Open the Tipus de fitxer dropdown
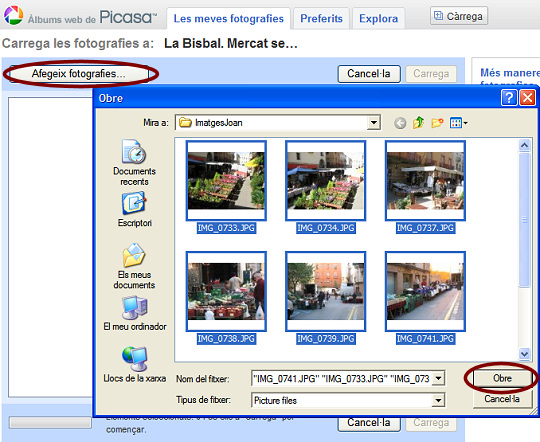Image resolution: width=540 pixels, height=442 pixels. tap(438, 400)
